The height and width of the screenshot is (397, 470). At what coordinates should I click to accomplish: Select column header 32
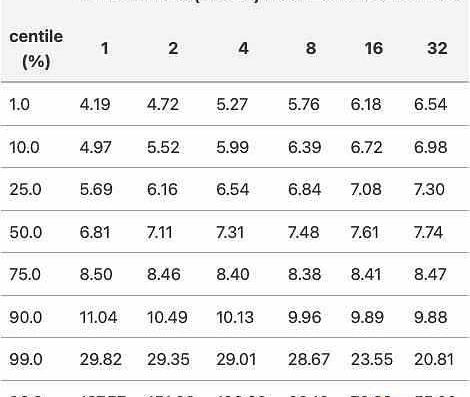pos(437,48)
